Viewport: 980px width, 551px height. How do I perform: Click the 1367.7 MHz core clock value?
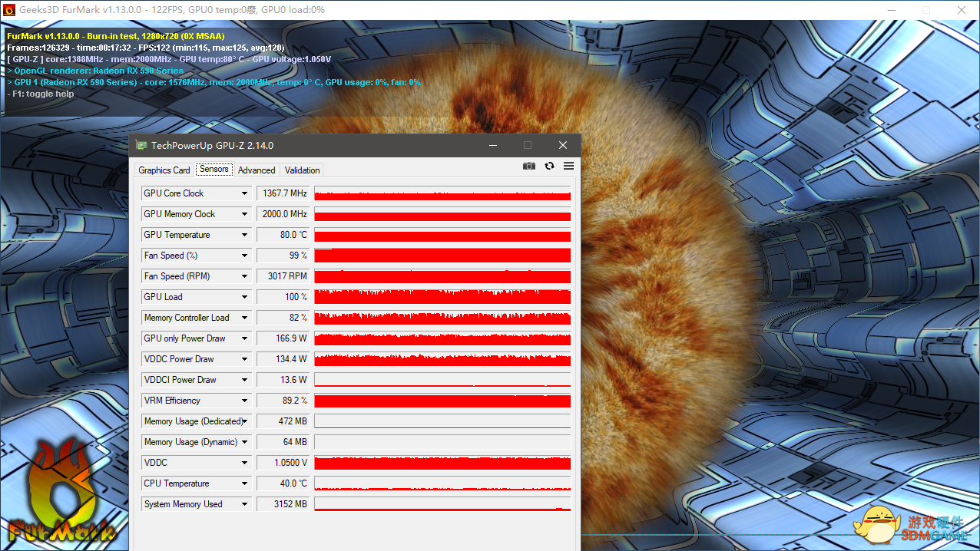pos(283,193)
